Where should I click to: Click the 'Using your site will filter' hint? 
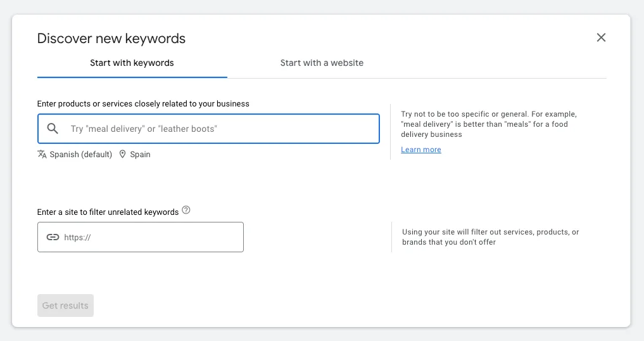click(x=490, y=237)
